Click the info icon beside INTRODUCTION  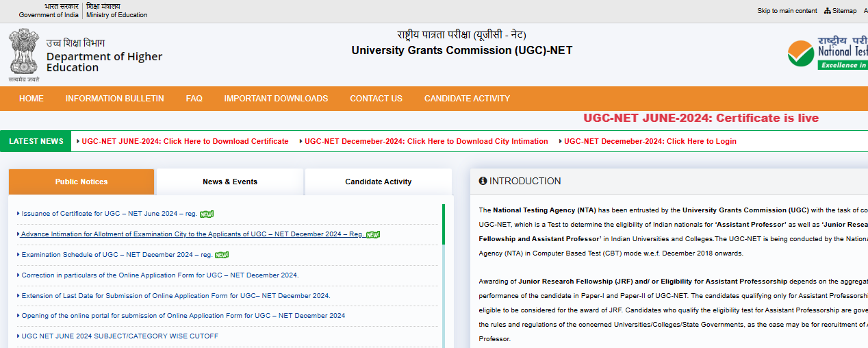pos(483,181)
